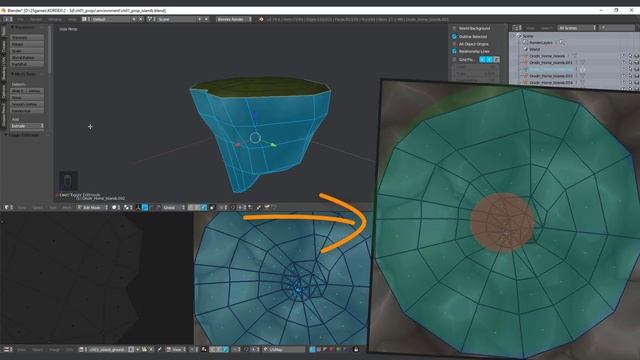Click the Shrink/Fatten button
Image resolution: width=640 pixels, height=360 pixels.
[x=27, y=58]
